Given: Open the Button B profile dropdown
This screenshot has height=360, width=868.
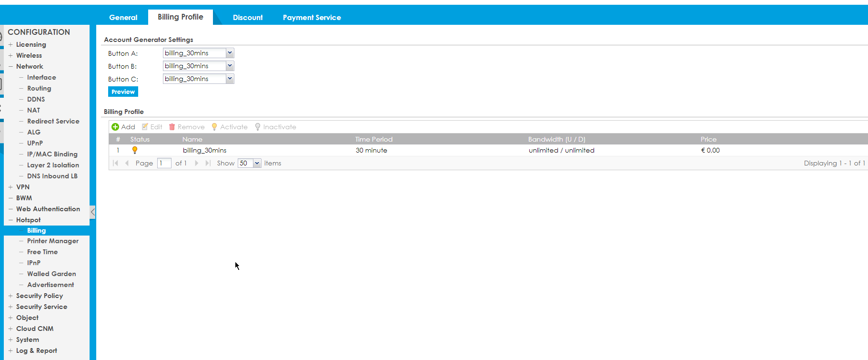Looking at the screenshot, I should pos(230,66).
